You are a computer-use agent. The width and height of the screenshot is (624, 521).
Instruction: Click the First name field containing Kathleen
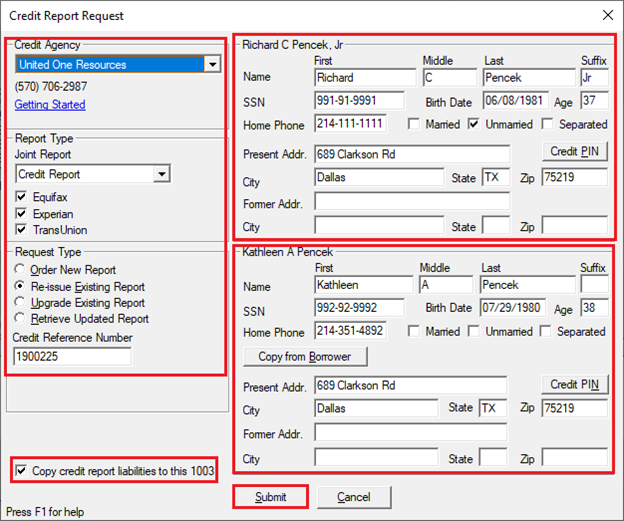pyautogui.click(x=364, y=285)
